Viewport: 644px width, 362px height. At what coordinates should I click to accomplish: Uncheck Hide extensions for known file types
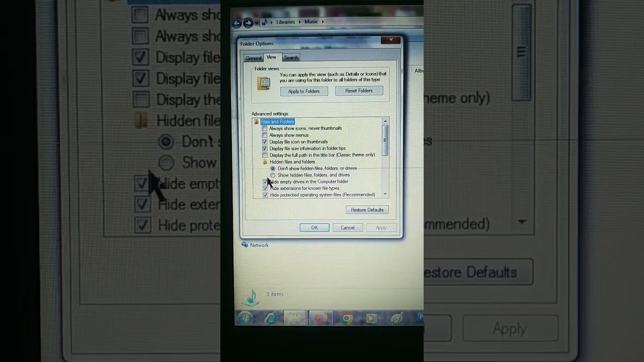point(265,189)
